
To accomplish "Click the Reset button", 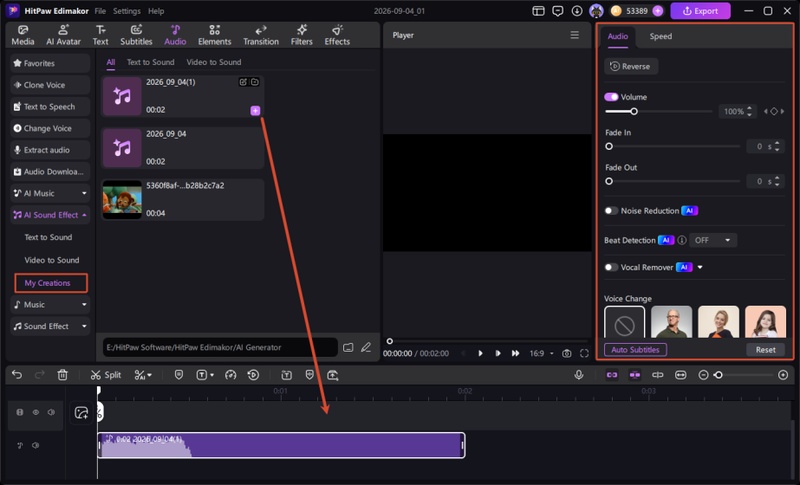I will (x=765, y=350).
